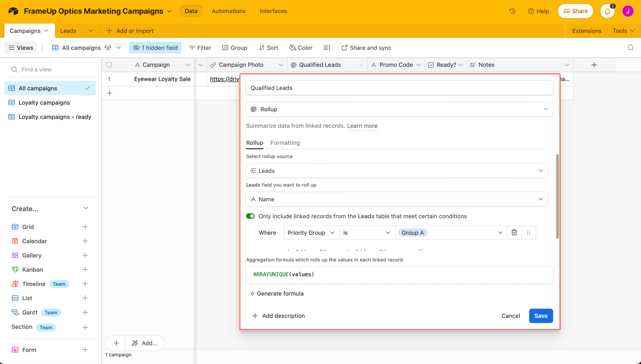Image resolution: width=641 pixels, height=364 pixels.
Task: Open the Learn more link about rollups
Action: coord(362,126)
